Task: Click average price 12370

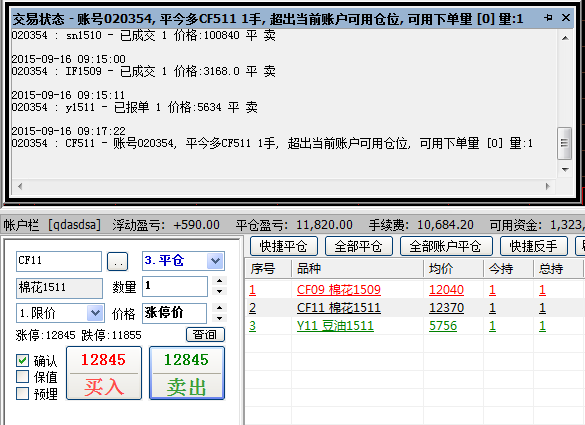Action: (446, 308)
